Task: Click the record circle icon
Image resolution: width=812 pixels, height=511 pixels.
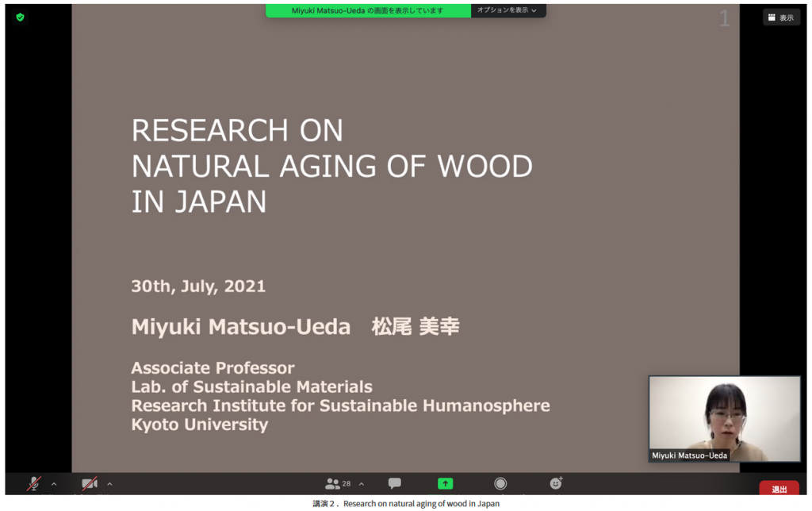Action: [x=500, y=483]
